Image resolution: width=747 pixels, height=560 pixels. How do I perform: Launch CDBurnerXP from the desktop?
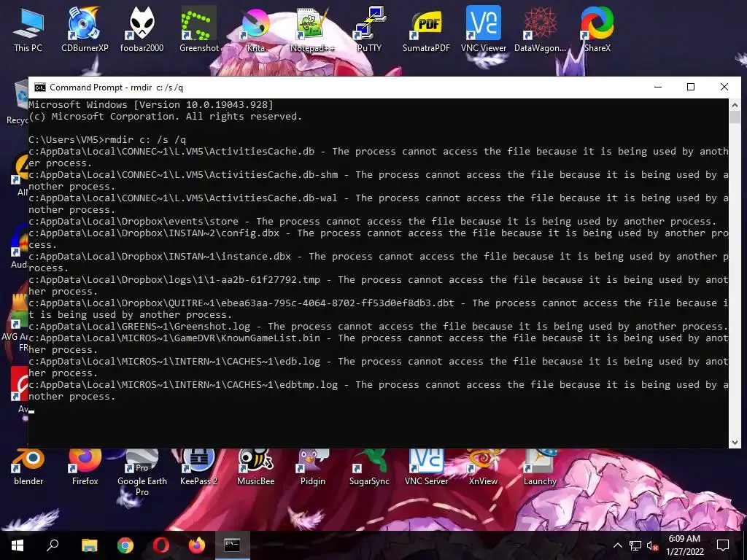[85, 29]
